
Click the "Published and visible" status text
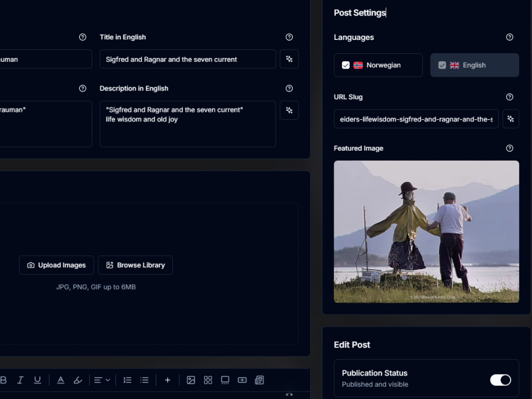pos(375,385)
